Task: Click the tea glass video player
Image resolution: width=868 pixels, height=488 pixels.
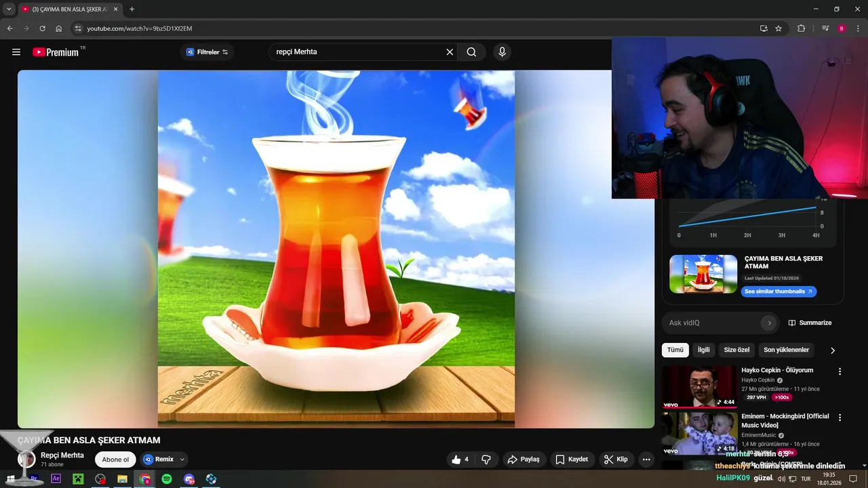Action: (x=336, y=249)
